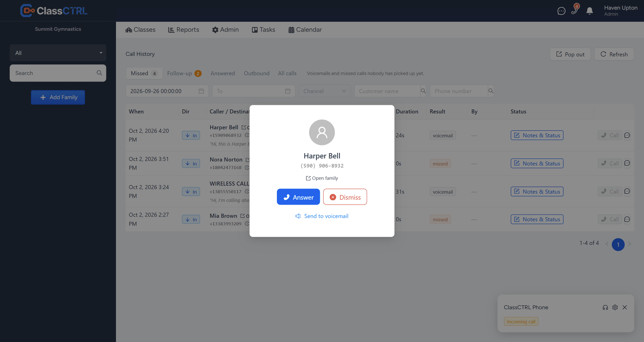Viewport: 644px width, 342px height.
Task: Click the search magnifier in sidebar
Action: pyautogui.click(x=99, y=73)
